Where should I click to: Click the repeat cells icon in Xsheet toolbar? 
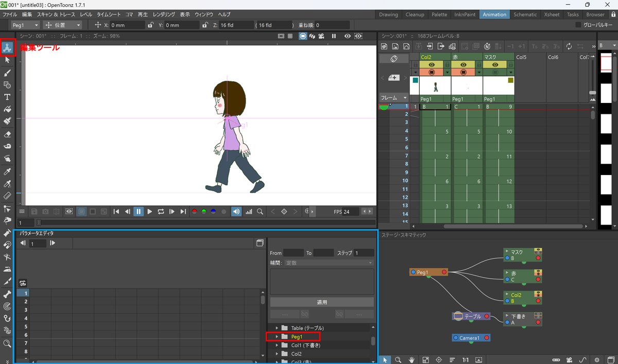(x=569, y=46)
